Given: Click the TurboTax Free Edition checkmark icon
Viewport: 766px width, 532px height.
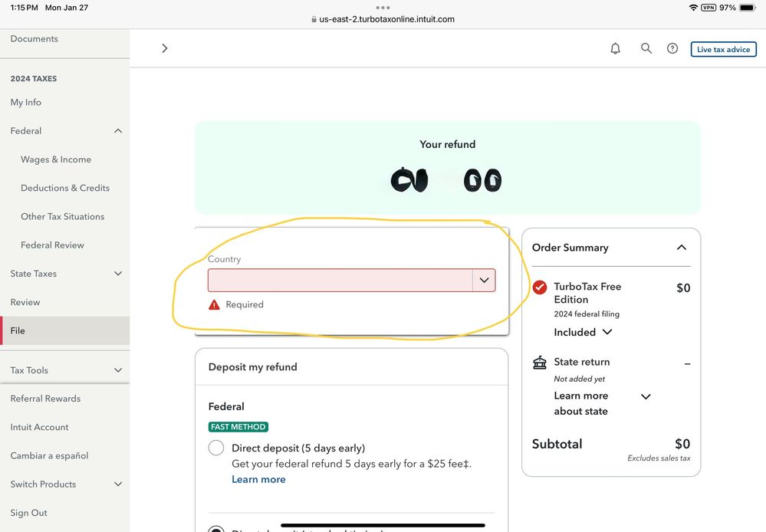Looking at the screenshot, I should tap(540, 287).
